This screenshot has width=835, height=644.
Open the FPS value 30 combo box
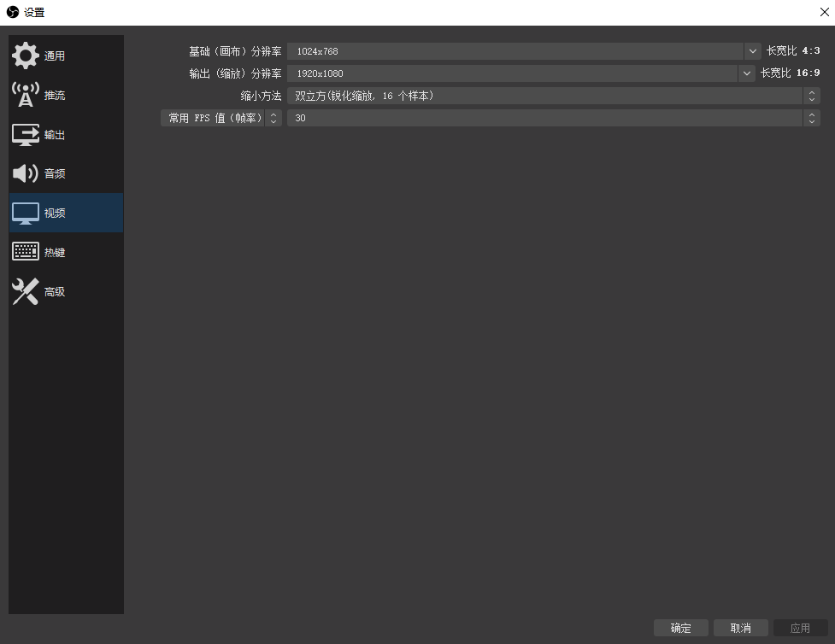pos(553,118)
